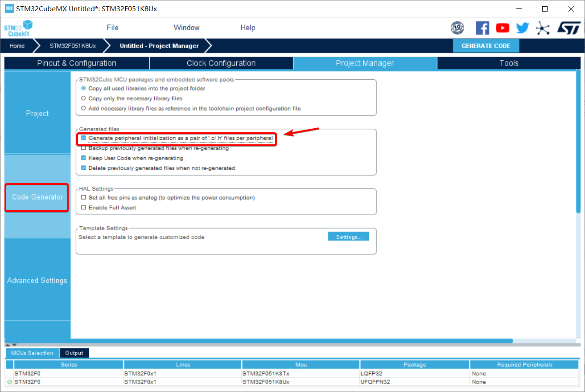Open the Advanced Settings side section
585x392 pixels.
[37, 280]
